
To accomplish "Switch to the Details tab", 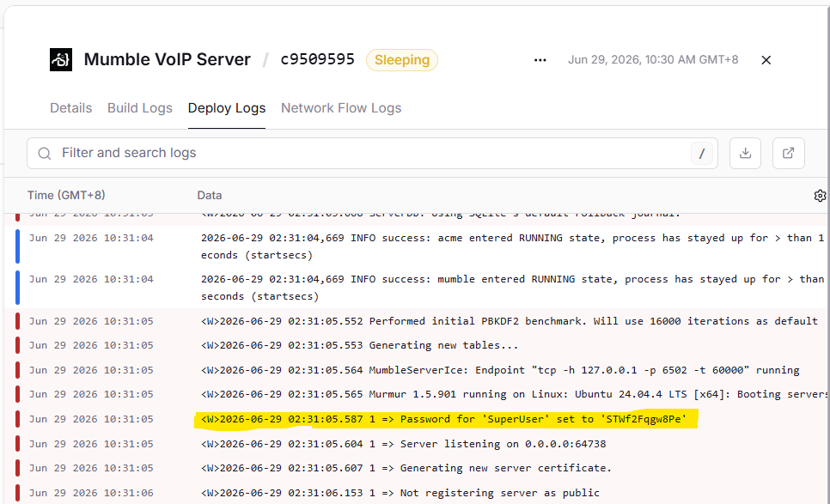I will [71, 108].
